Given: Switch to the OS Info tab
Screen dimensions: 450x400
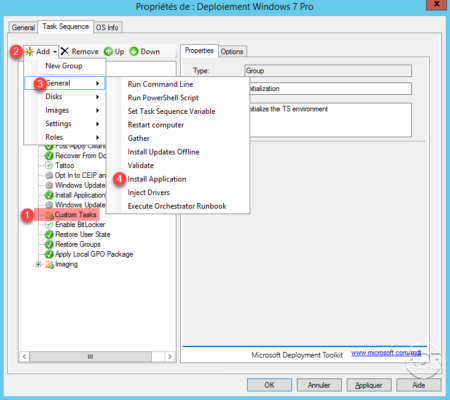Looking at the screenshot, I should pos(107,27).
